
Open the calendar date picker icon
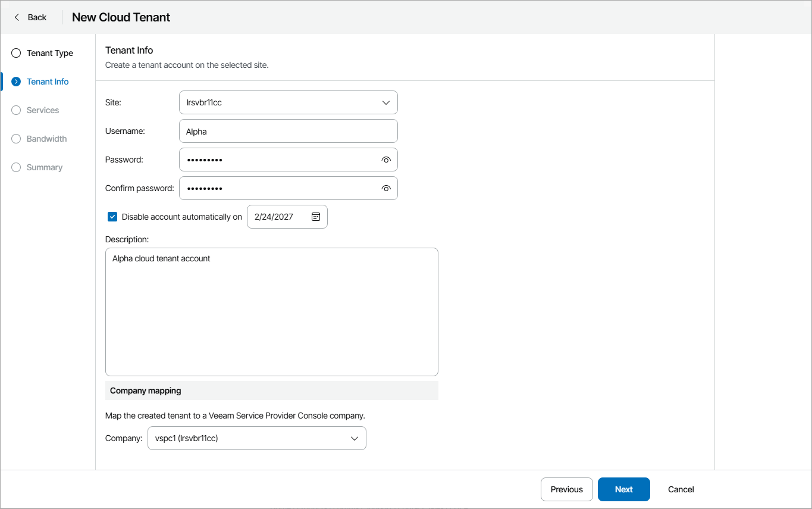(x=316, y=217)
